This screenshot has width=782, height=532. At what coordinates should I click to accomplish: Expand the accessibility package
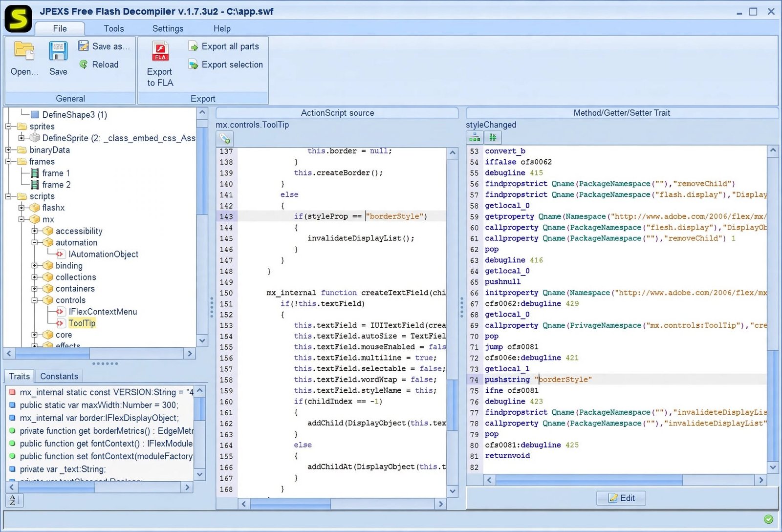tap(35, 231)
